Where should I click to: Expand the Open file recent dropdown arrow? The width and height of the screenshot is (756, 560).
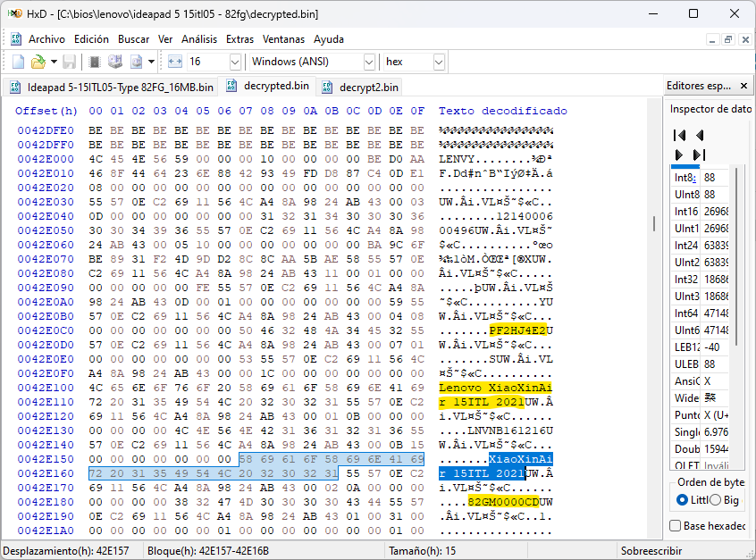54,62
